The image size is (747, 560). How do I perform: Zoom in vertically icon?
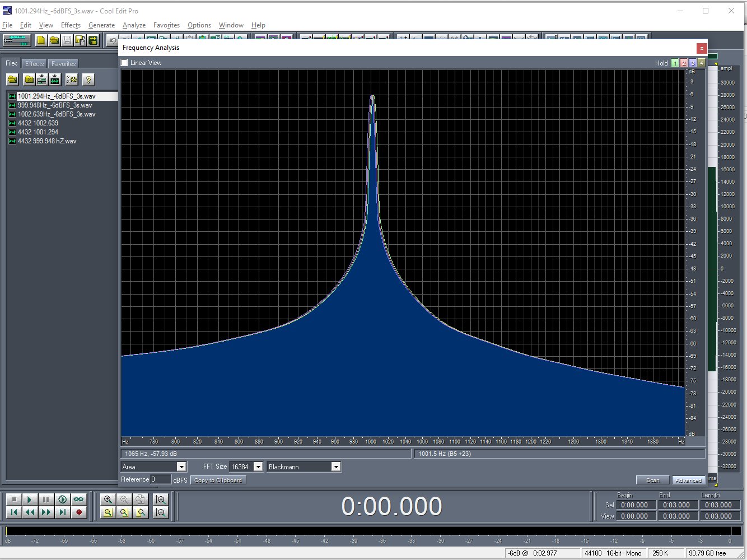coord(161,499)
